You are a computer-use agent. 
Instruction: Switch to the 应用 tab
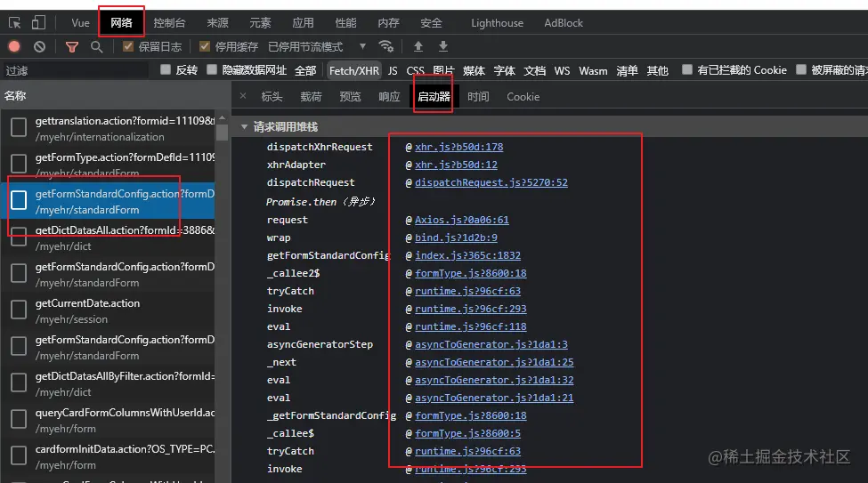pos(303,23)
